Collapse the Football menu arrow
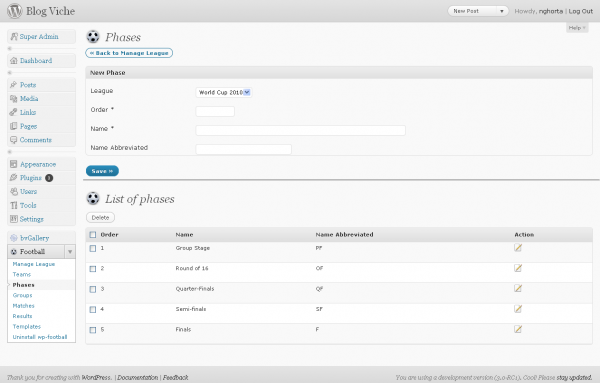Image resolution: width=600 pixels, height=383 pixels. pos(70,251)
